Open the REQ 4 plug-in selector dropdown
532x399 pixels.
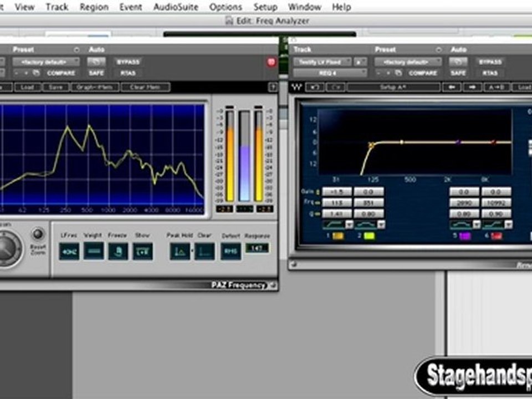[330, 73]
